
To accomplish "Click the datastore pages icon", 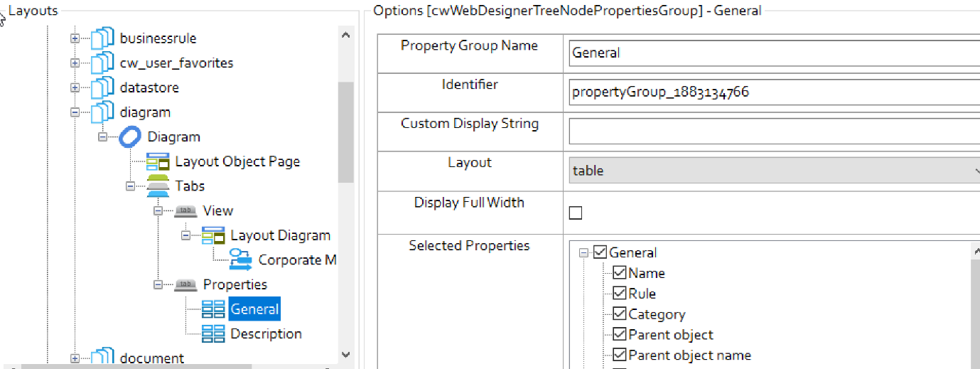I will point(102,87).
